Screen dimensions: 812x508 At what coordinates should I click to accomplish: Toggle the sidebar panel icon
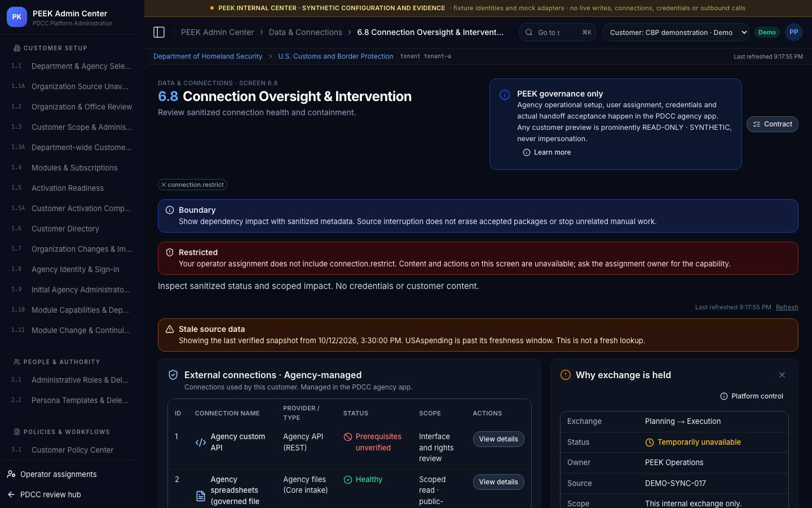click(159, 32)
